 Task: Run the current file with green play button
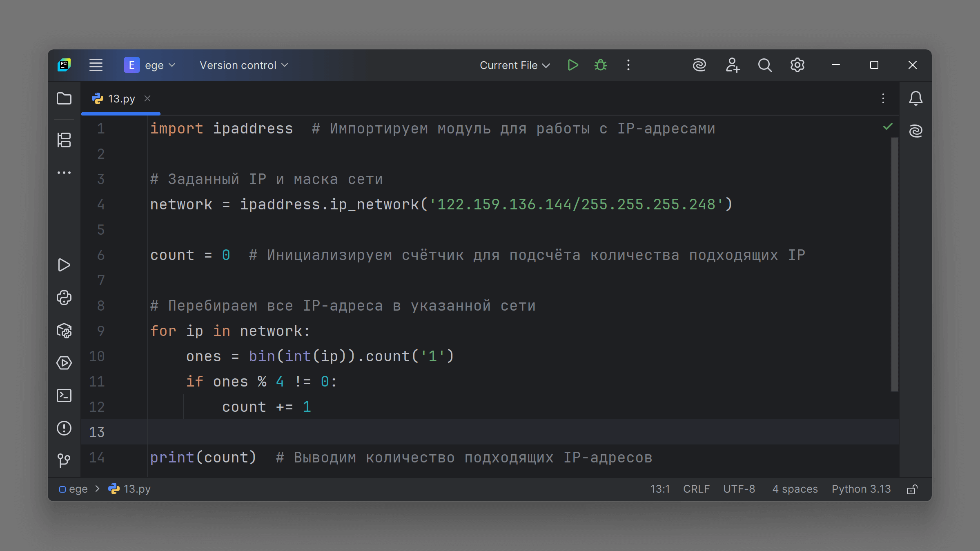573,65
